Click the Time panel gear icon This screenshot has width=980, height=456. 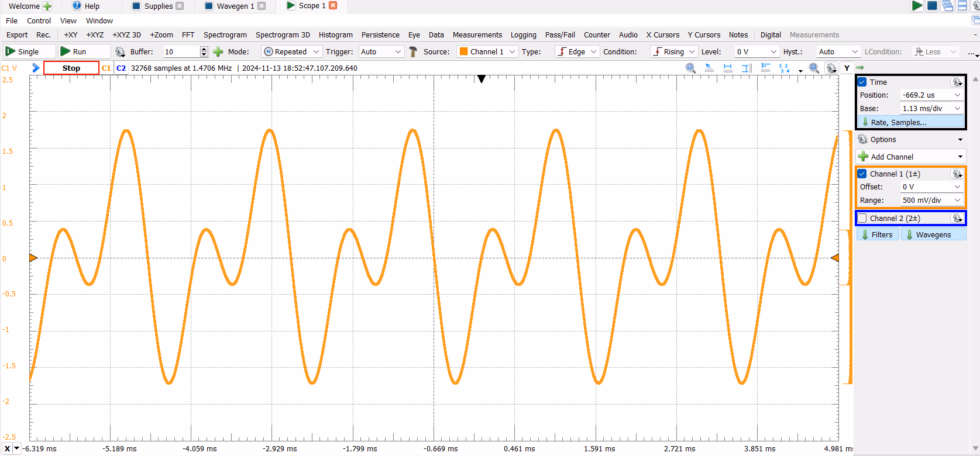coord(957,82)
